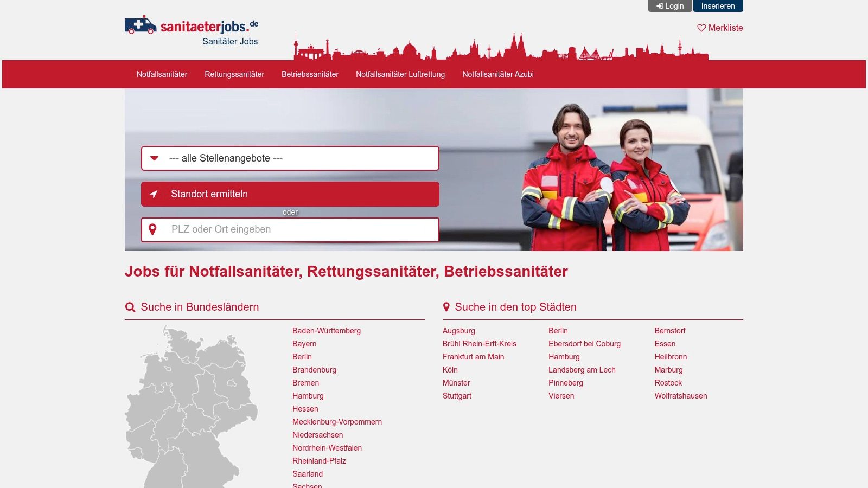Open the Niedersachsen link
Viewport: 868px width, 488px height.
[317, 435]
